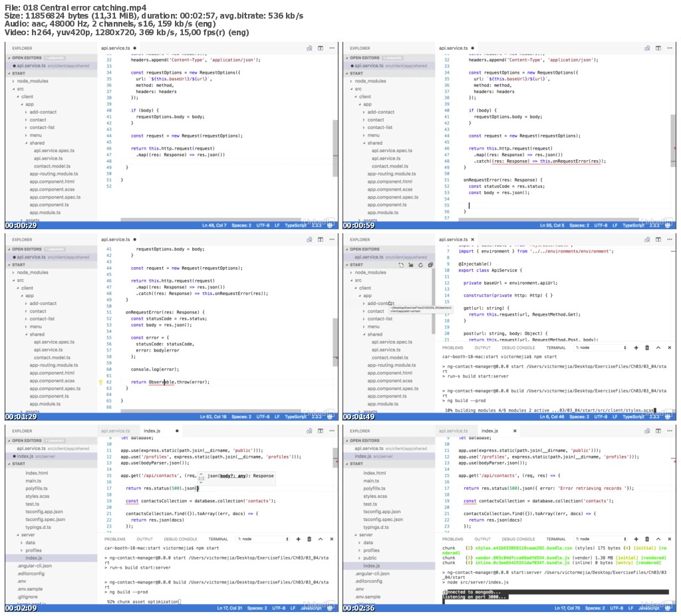Select index.js src/server in 00:02:09 open editors
Image resolution: width=681 pixels, height=616 pixels.
(51, 457)
